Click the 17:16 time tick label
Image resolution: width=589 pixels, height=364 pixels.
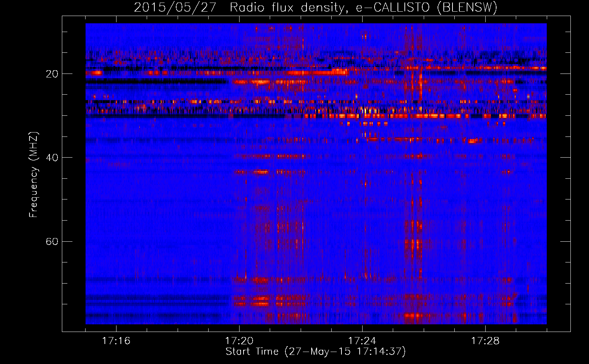click(x=116, y=341)
